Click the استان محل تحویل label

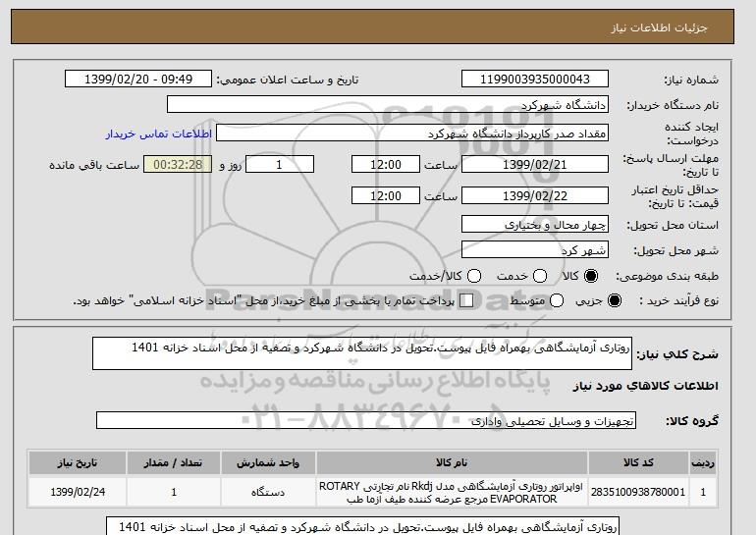(x=673, y=225)
